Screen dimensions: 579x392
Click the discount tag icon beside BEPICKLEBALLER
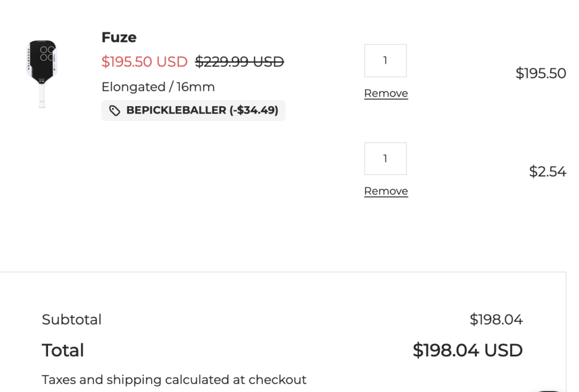[115, 111]
